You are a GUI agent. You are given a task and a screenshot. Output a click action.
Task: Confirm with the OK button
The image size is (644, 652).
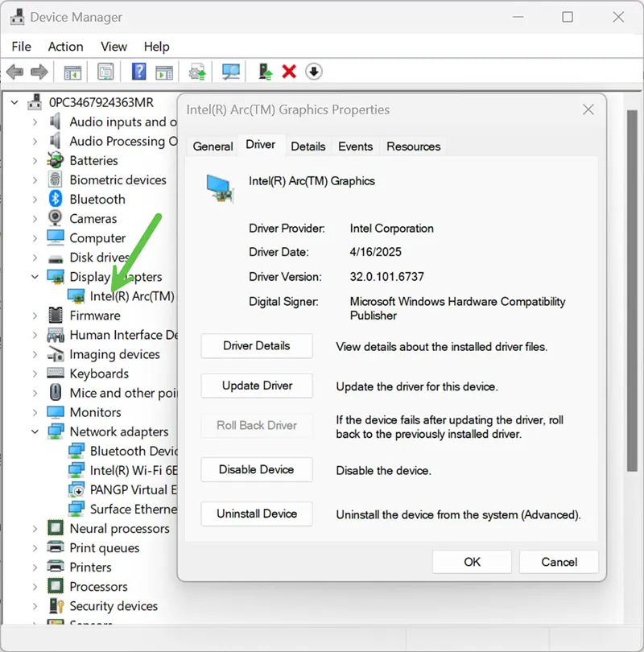pyautogui.click(x=472, y=562)
